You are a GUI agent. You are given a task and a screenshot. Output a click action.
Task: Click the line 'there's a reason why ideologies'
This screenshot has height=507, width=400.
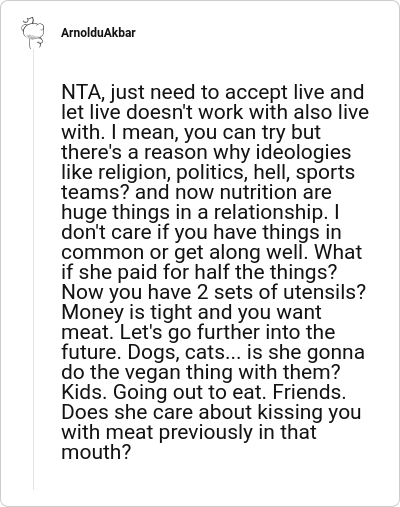(x=206, y=152)
